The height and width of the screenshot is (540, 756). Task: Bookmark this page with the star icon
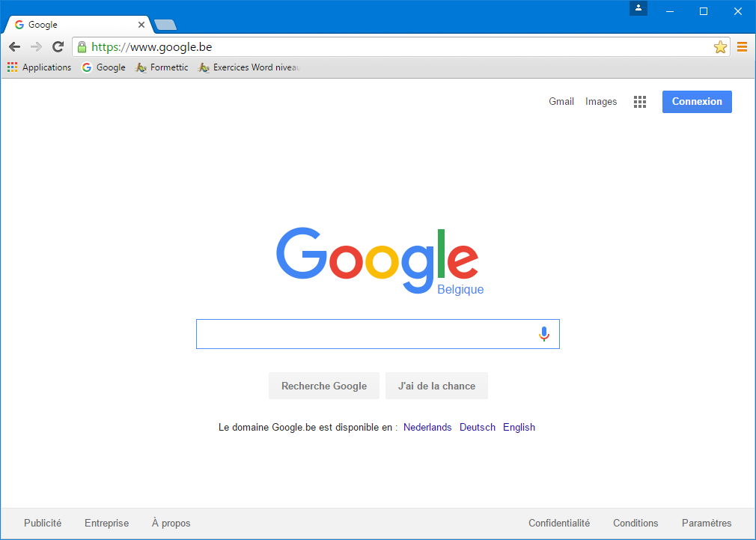pos(720,46)
